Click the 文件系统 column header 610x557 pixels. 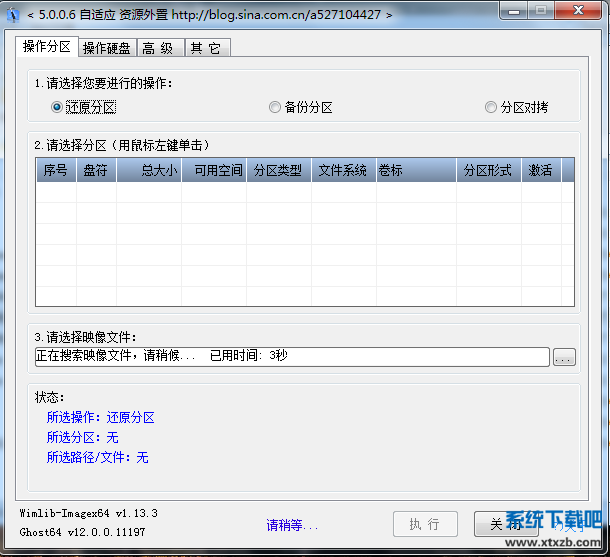(344, 170)
